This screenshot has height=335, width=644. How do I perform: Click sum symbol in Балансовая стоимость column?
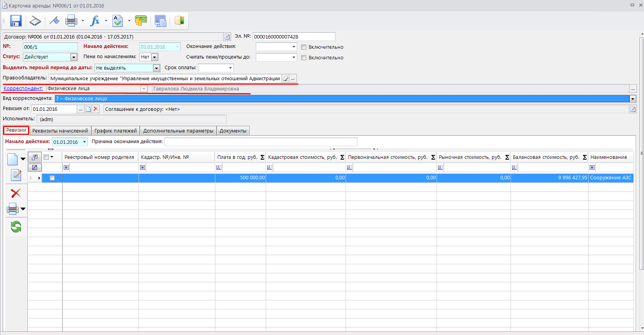pos(585,157)
